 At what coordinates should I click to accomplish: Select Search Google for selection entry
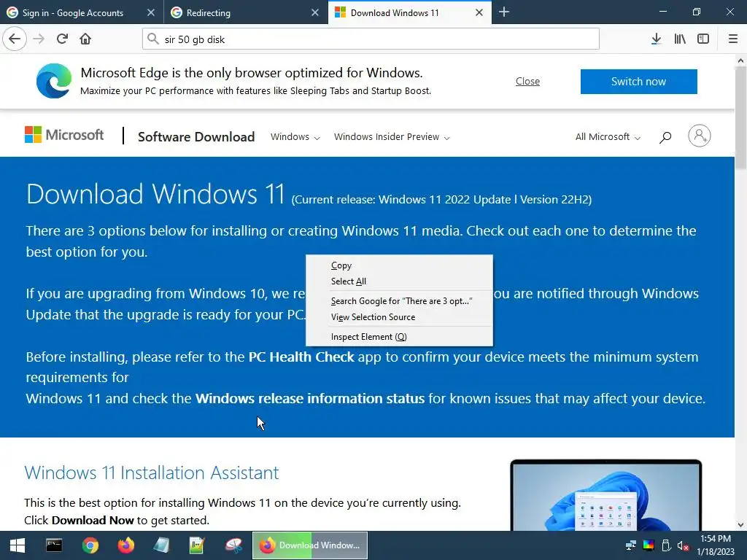(x=399, y=301)
